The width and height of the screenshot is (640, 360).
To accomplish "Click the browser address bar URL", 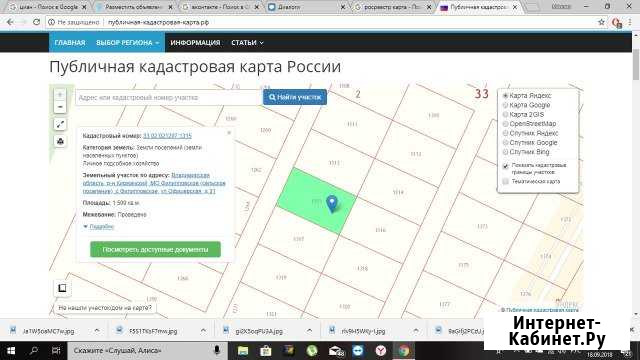I will pos(158,22).
